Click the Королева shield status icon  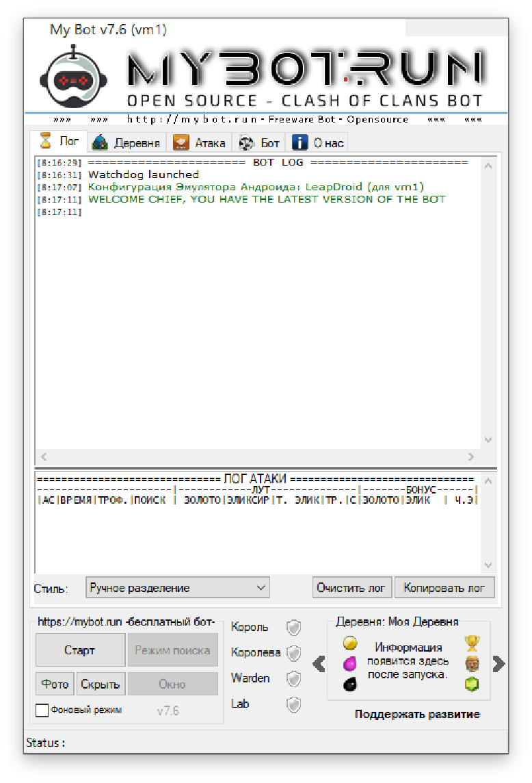(294, 653)
